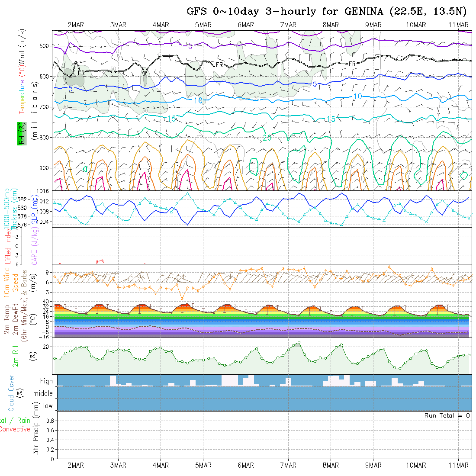Click the 500 millibar pressure axis tick

44,46
